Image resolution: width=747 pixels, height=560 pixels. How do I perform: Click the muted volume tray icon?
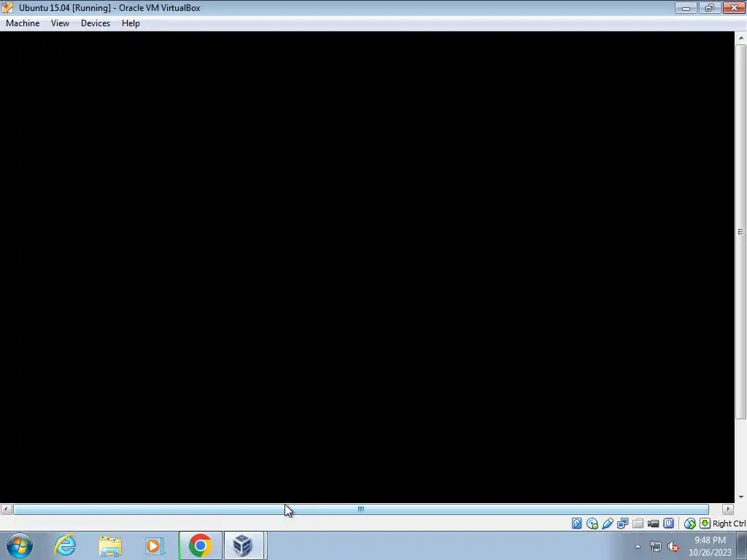(x=673, y=547)
